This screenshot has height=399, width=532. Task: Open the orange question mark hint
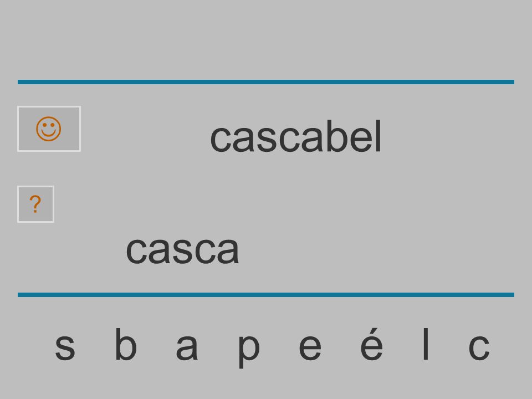(x=35, y=204)
